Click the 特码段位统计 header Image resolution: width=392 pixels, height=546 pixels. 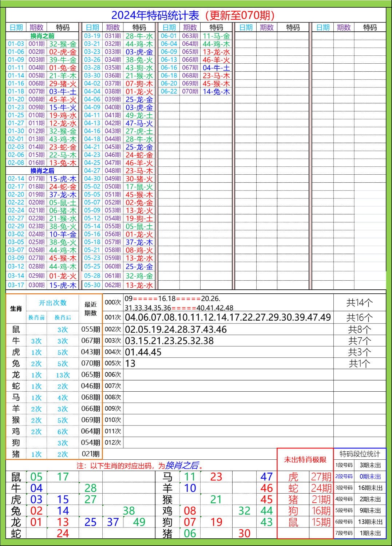(360, 454)
